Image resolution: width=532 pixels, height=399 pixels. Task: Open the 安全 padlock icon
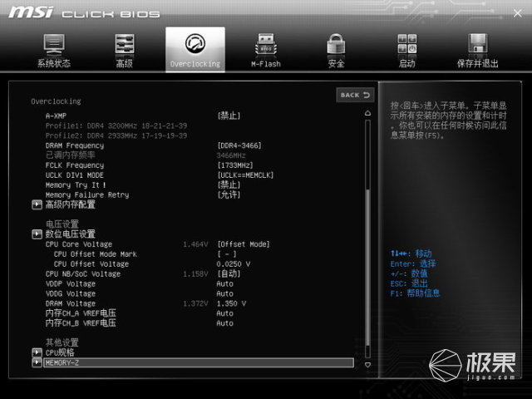point(336,45)
